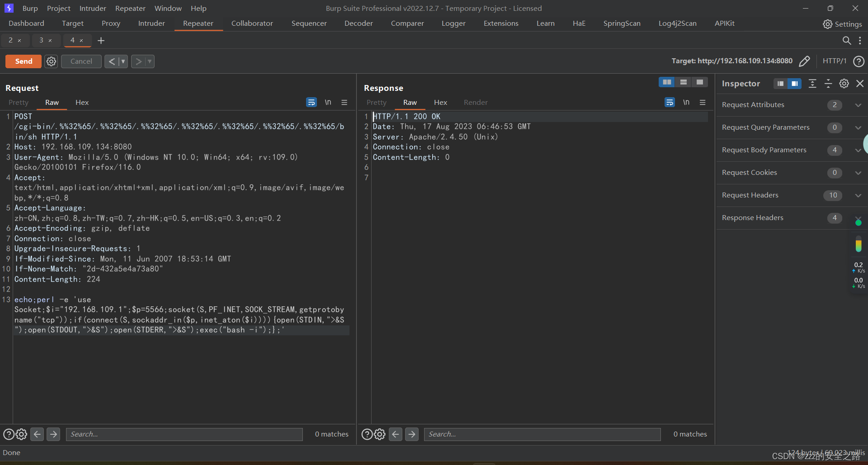Close Repeater tab 4
The height and width of the screenshot is (465, 868).
pos(81,41)
